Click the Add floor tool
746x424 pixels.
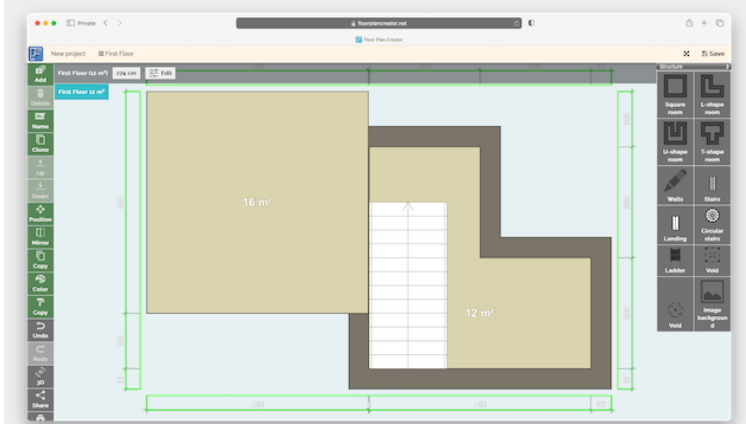click(x=40, y=74)
